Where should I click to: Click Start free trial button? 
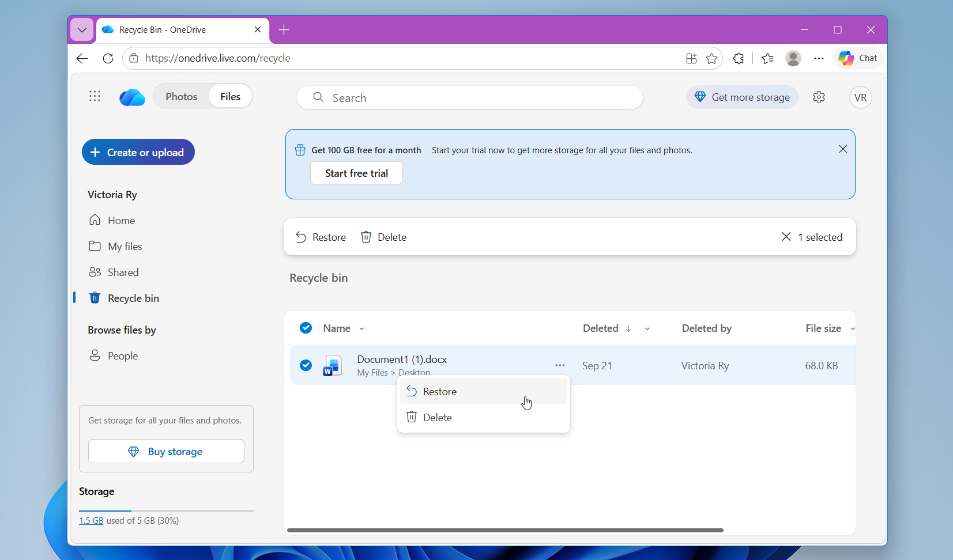(356, 173)
